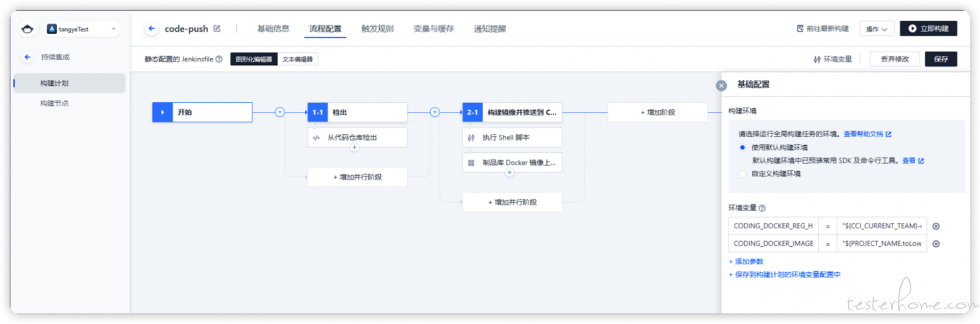This screenshot has height=324, width=980.
Task: Switch to the 触发规则 tab
Action: pyautogui.click(x=377, y=29)
